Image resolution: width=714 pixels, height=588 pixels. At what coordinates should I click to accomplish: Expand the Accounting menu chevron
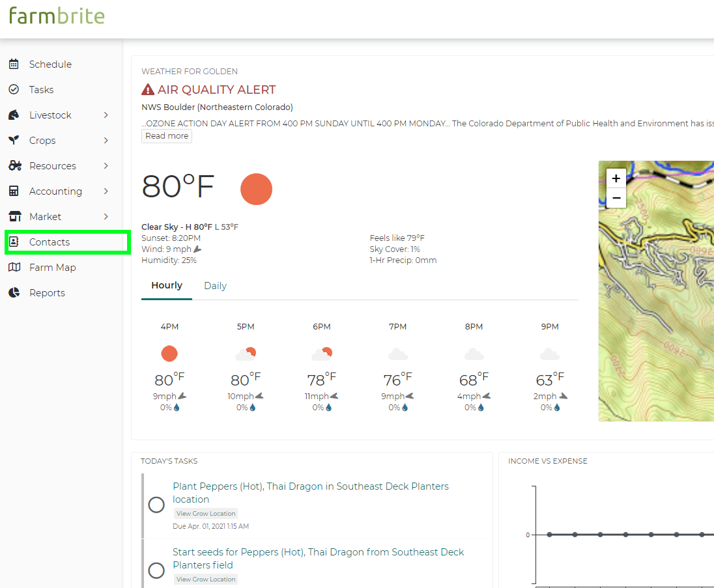point(106,191)
